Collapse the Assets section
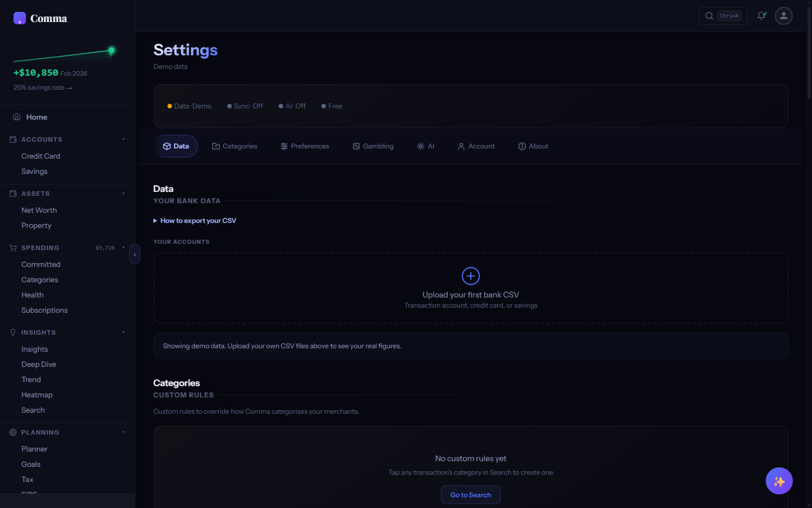The image size is (812, 508). pyautogui.click(x=123, y=193)
